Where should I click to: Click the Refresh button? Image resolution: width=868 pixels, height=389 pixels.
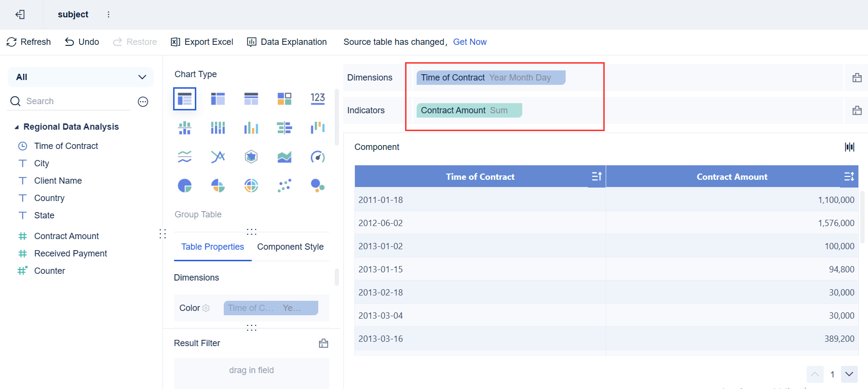29,42
